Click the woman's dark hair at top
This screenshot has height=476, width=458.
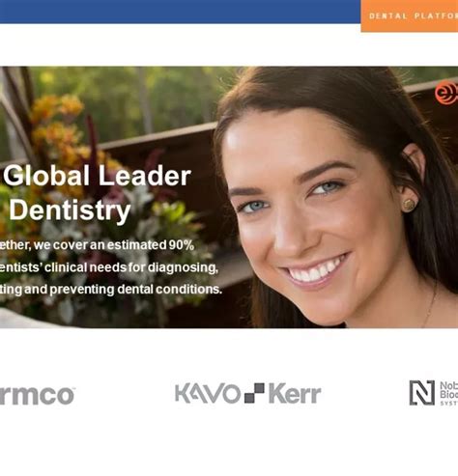[322, 89]
